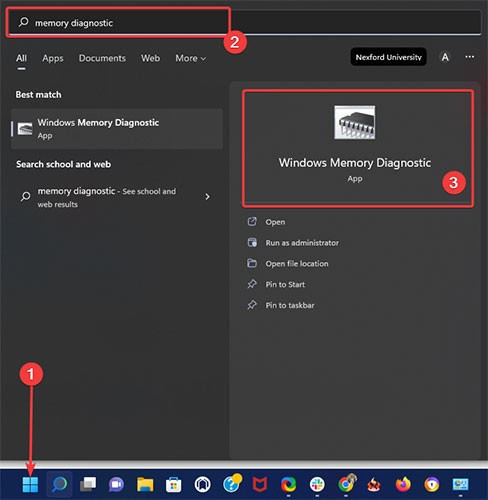Expand the More filters dropdown
Image resolution: width=488 pixels, height=500 pixels.
point(190,58)
